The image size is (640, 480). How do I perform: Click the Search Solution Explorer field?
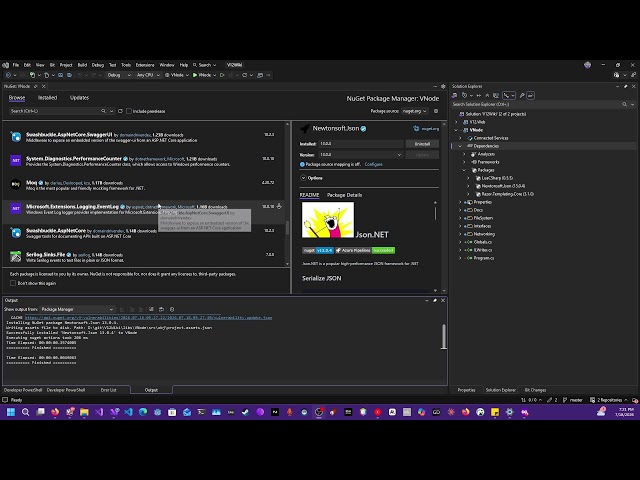536,104
